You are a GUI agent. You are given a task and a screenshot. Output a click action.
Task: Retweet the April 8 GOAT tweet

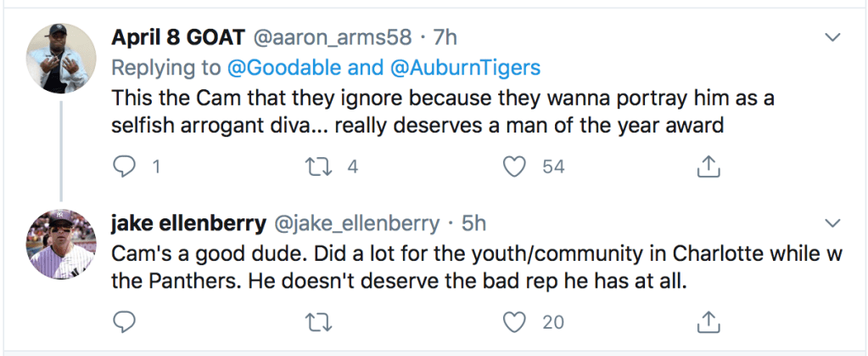[319, 167]
